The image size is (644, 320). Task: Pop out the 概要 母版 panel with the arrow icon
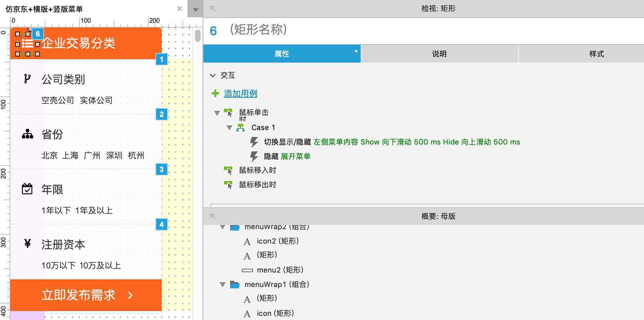[213, 216]
